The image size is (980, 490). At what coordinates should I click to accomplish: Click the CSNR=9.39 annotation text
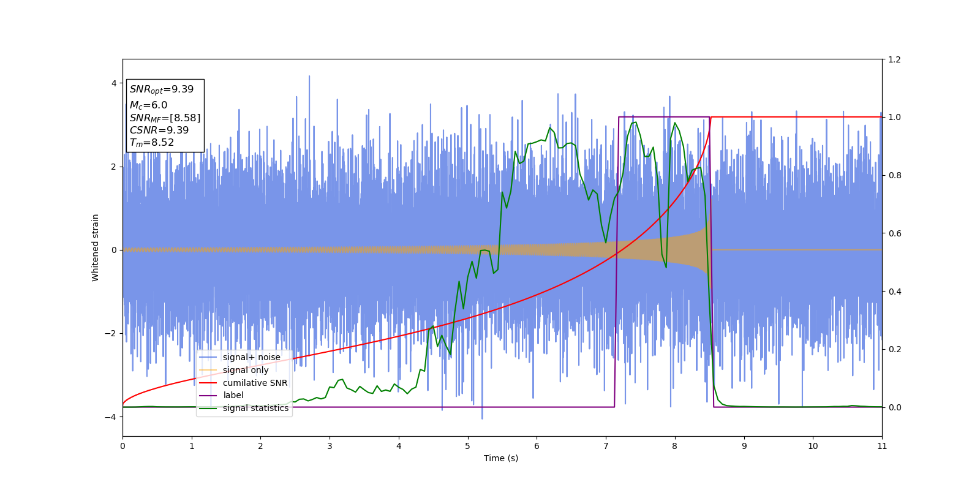tap(159, 130)
